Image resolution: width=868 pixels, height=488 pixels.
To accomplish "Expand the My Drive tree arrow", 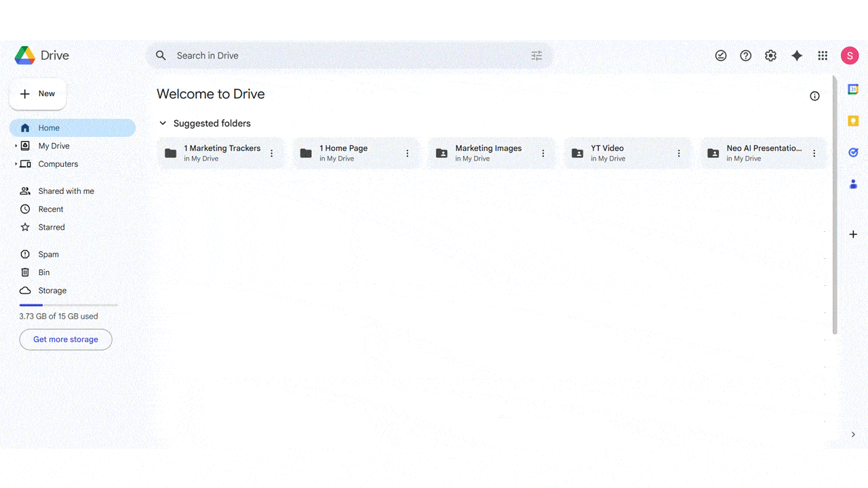I will click(x=16, y=146).
